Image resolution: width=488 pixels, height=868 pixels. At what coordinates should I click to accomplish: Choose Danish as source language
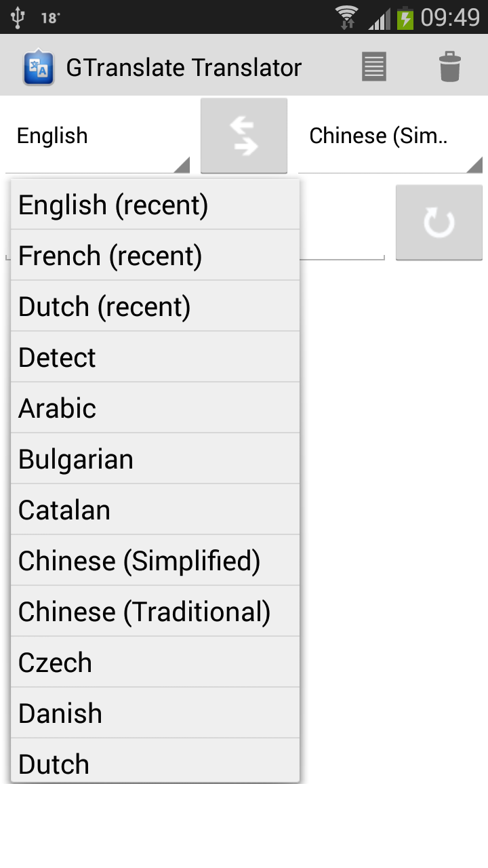pyautogui.click(x=155, y=713)
